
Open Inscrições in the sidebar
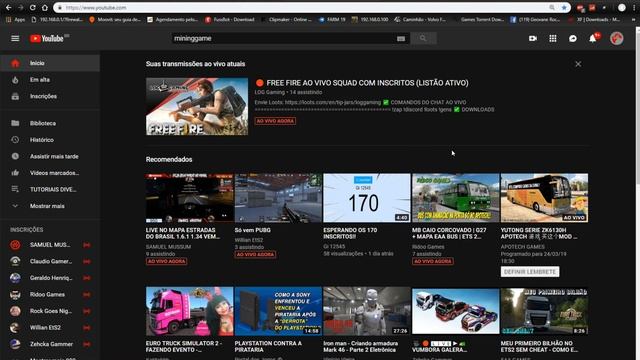(50, 96)
